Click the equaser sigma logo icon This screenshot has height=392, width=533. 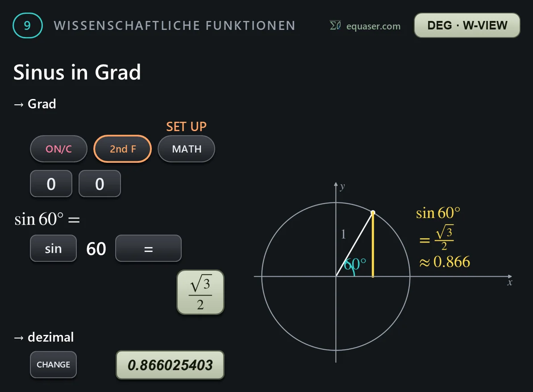click(335, 25)
